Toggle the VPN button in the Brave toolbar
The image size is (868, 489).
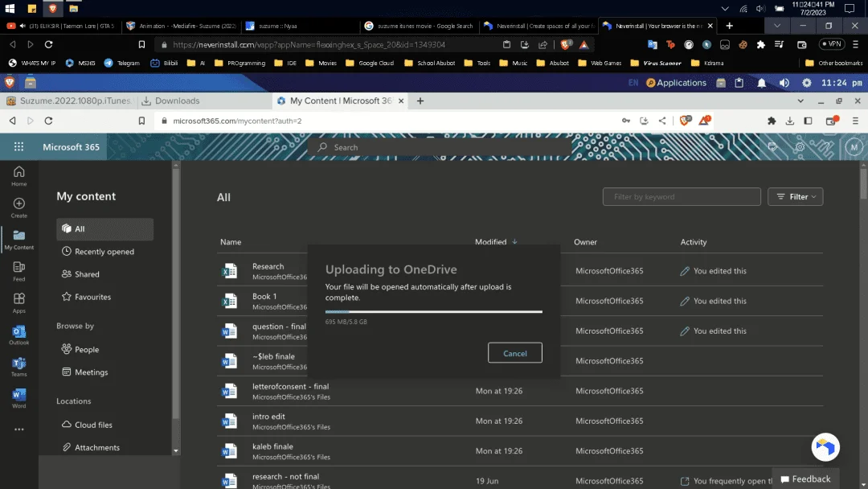click(832, 44)
